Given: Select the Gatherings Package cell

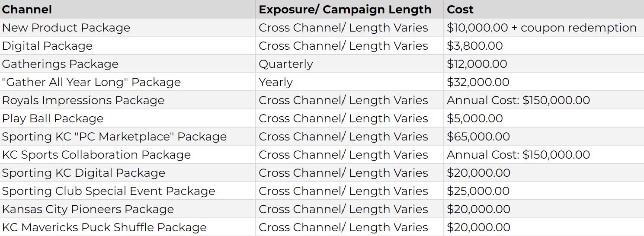Looking at the screenshot, I should 60,64.
